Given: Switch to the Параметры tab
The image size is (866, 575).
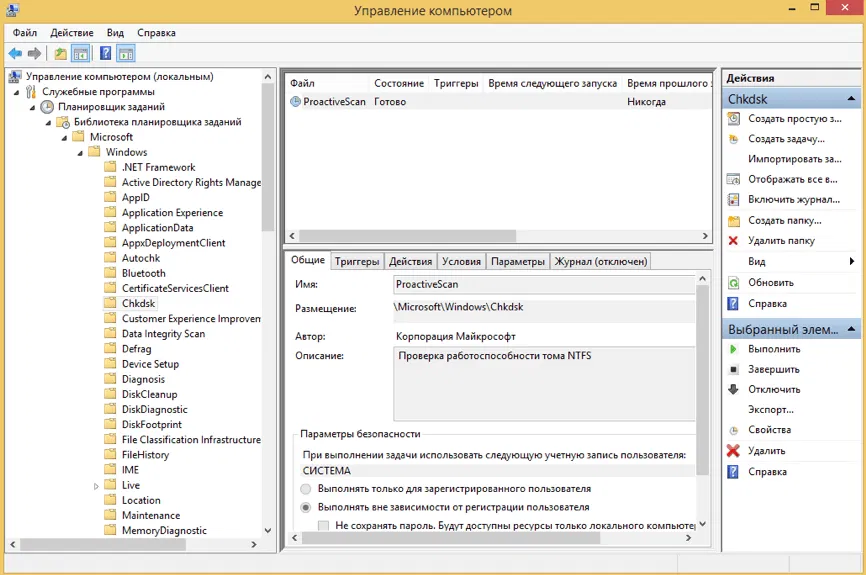Looking at the screenshot, I should point(518,261).
